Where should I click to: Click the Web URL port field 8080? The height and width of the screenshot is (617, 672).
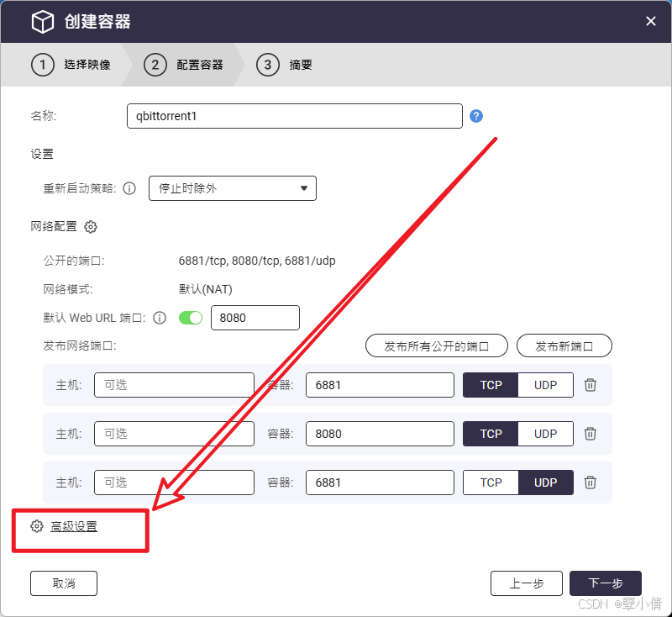(255, 318)
